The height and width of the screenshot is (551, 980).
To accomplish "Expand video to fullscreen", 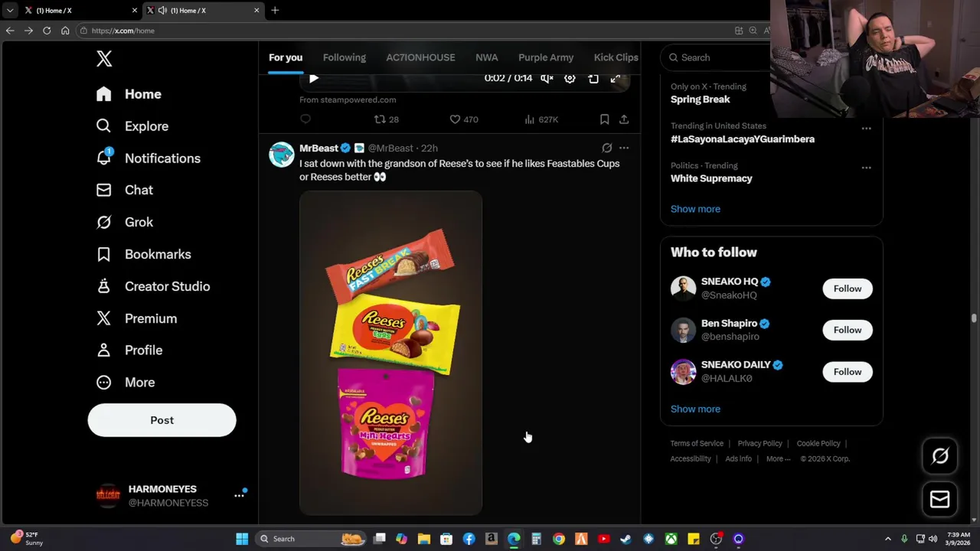I will (x=615, y=78).
